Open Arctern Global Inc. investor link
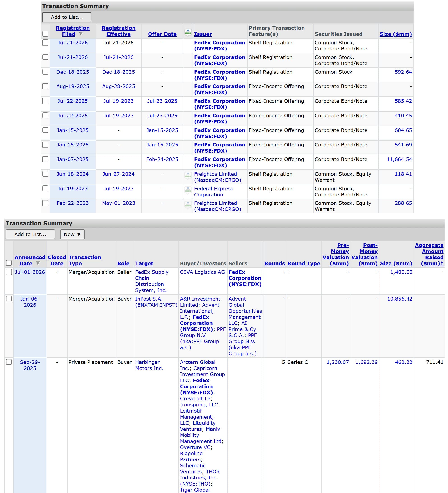This screenshot has height=493, width=448. click(x=198, y=365)
